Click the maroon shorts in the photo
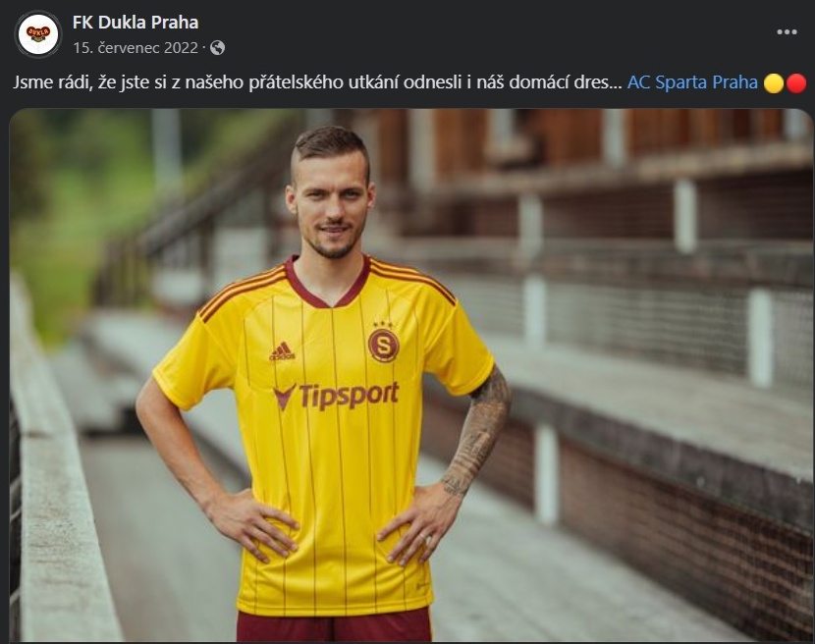Image resolution: width=815 pixels, height=644 pixels. [334, 625]
